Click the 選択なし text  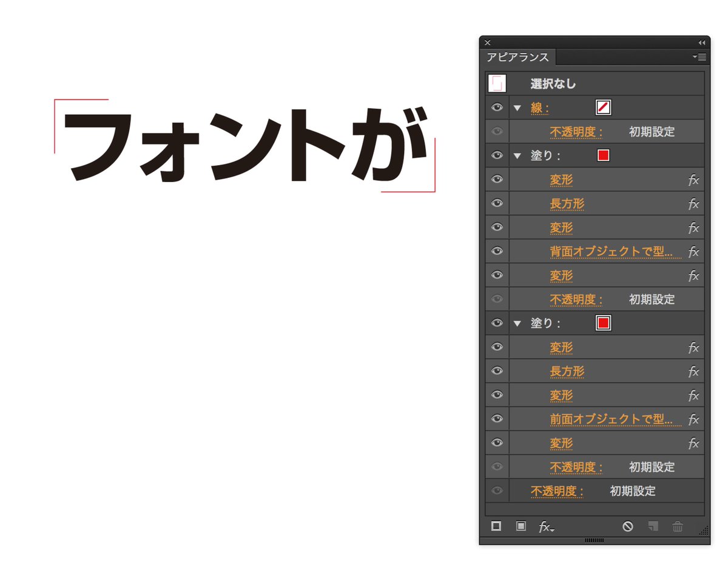point(553,84)
